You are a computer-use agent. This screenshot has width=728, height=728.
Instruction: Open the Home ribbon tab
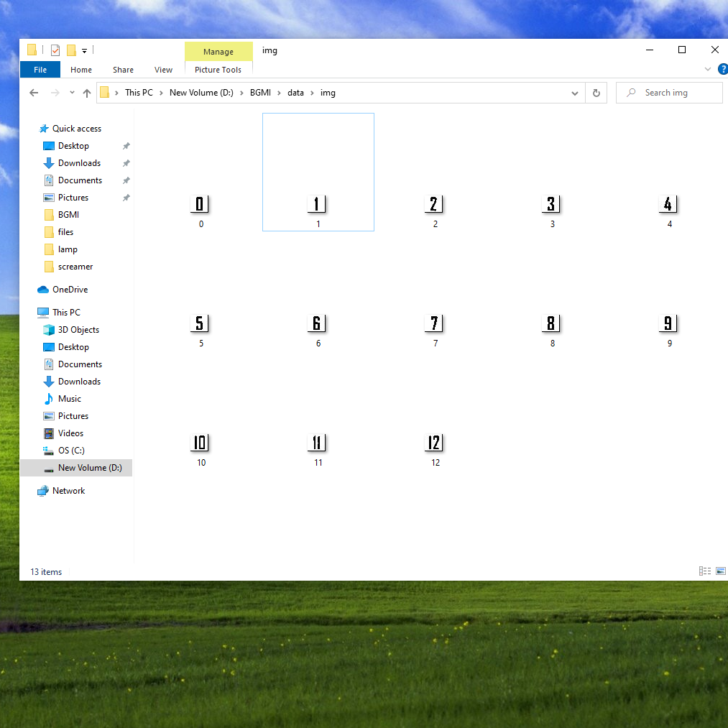pos(81,70)
